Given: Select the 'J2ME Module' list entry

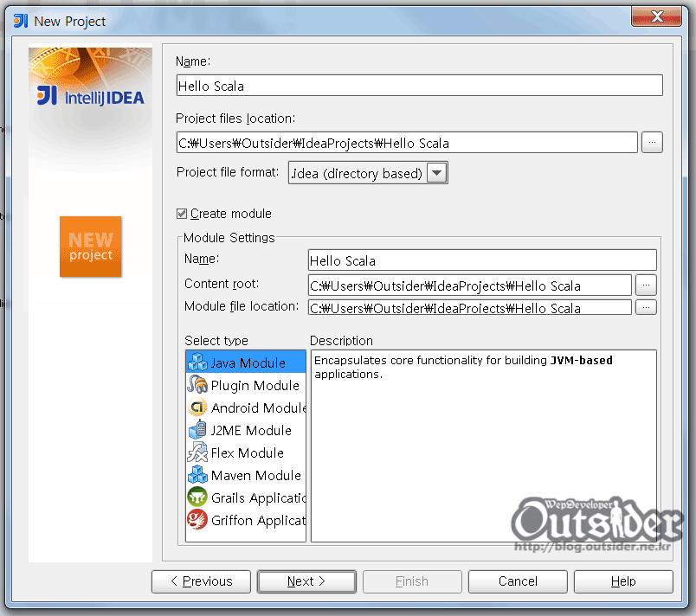Looking at the screenshot, I should coord(246,430).
